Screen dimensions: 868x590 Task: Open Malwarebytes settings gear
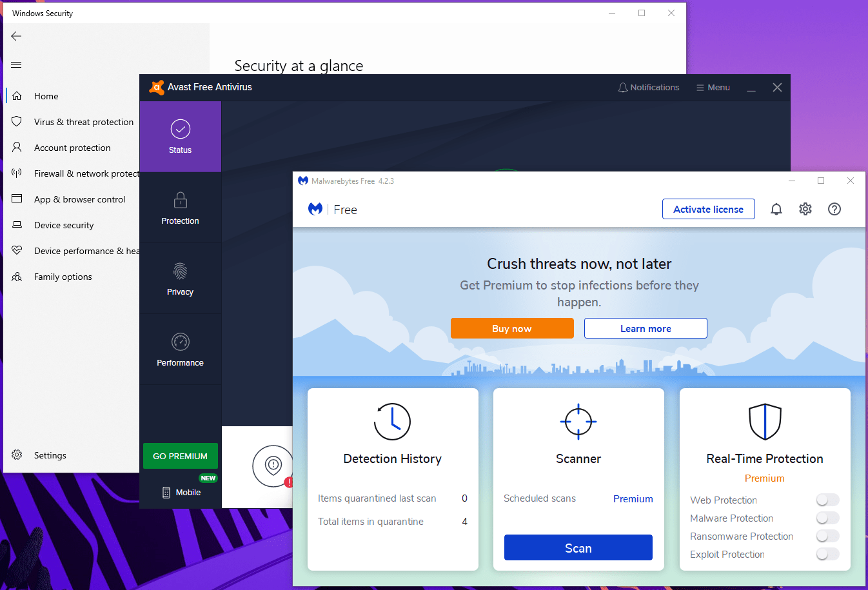pyautogui.click(x=805, y=209)
